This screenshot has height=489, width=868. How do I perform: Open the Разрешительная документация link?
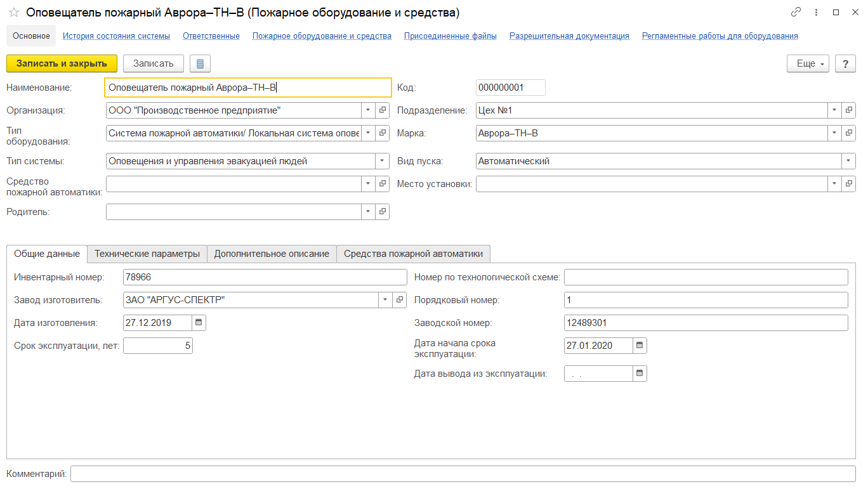coord(569,36)
